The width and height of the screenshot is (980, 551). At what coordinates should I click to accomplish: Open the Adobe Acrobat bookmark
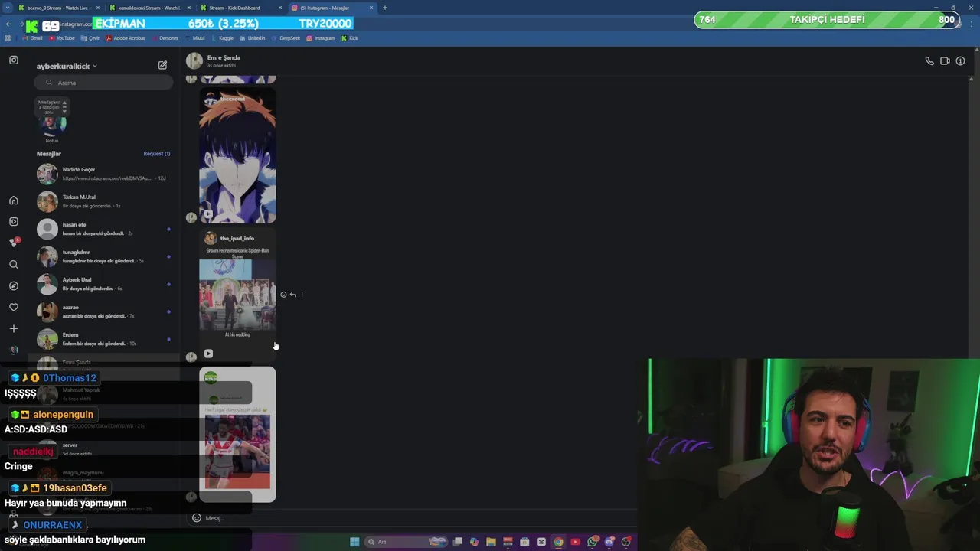[x=126, y=38]
